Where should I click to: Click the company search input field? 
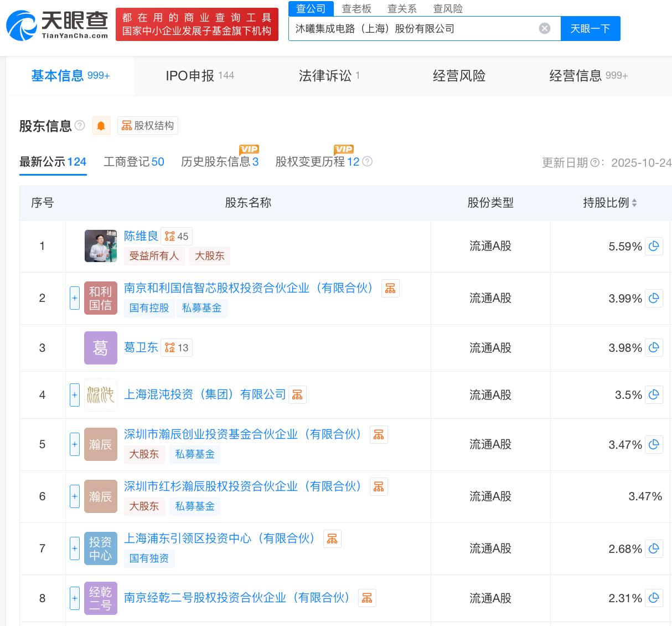click(412, 28)
